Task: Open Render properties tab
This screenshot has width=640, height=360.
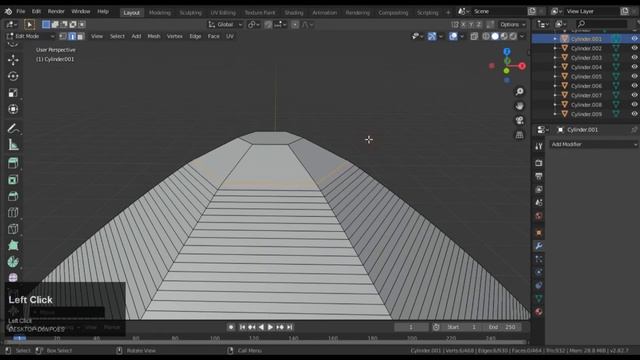Action: point(539,163)
